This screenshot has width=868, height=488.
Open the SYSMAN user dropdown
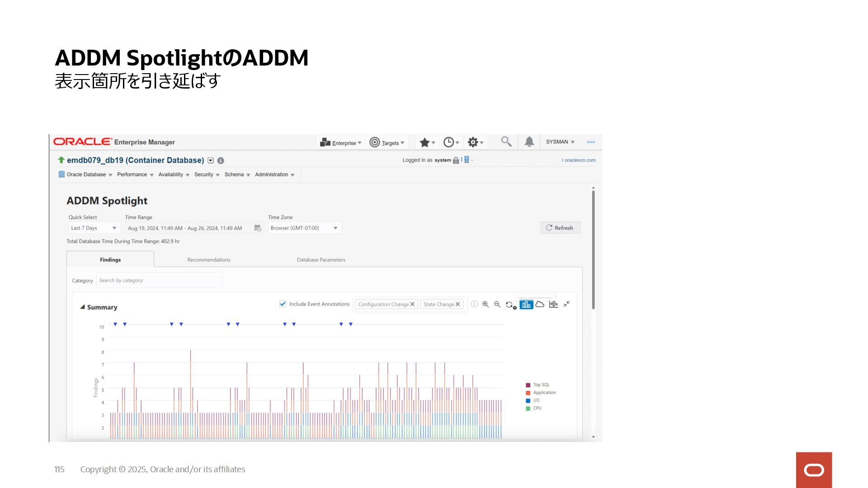[560, 142]
